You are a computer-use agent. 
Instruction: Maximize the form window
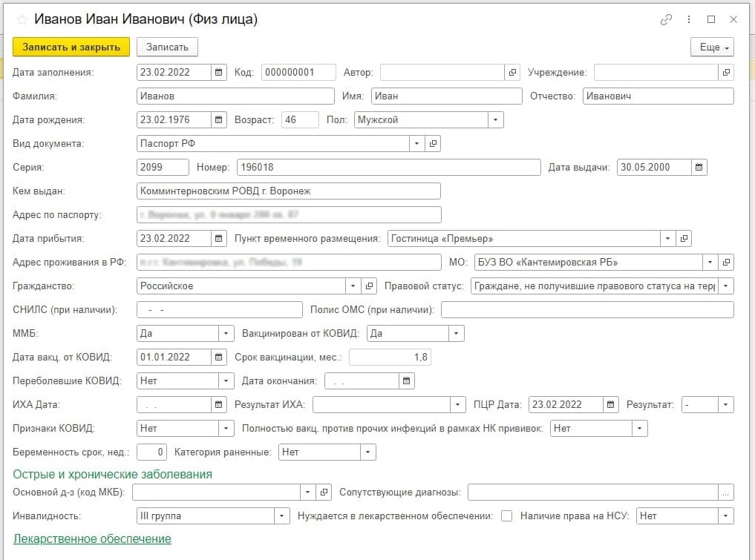pyautogui.click(x=711, y=19)
